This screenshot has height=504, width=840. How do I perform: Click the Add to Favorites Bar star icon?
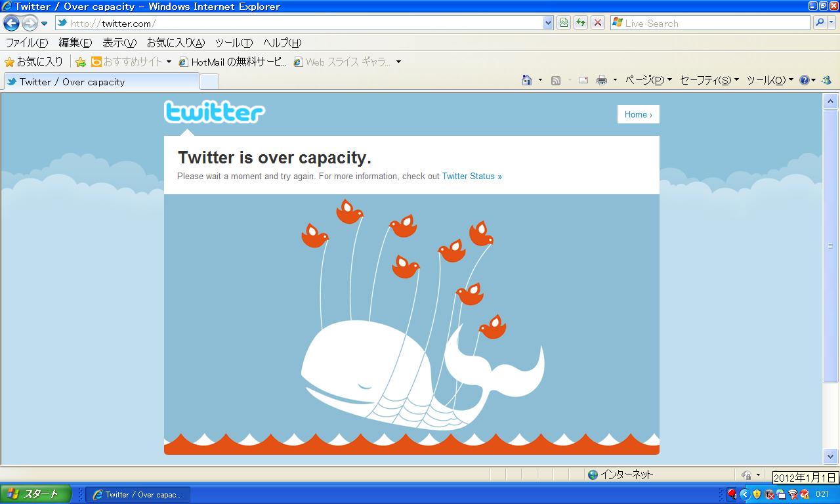click(x=81, y=62)
